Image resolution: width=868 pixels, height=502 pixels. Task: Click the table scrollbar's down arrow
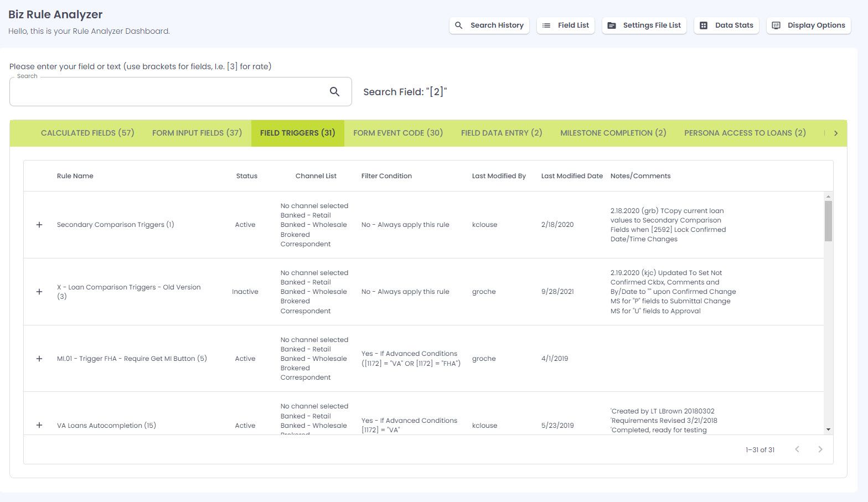point(828,429)
